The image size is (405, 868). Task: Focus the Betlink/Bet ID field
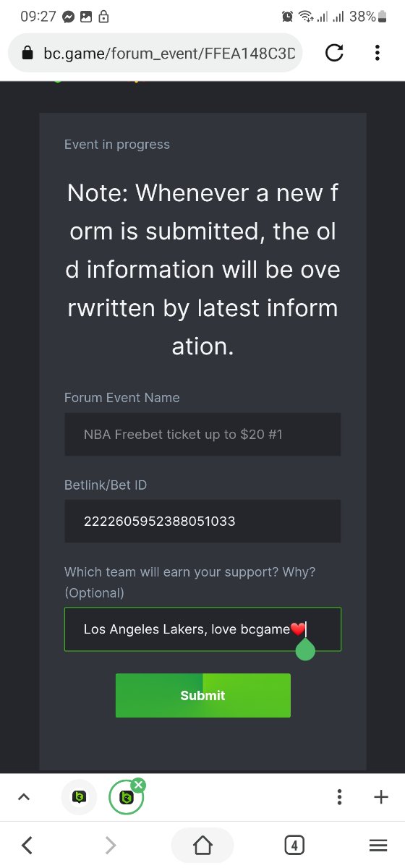pos(202,521)
